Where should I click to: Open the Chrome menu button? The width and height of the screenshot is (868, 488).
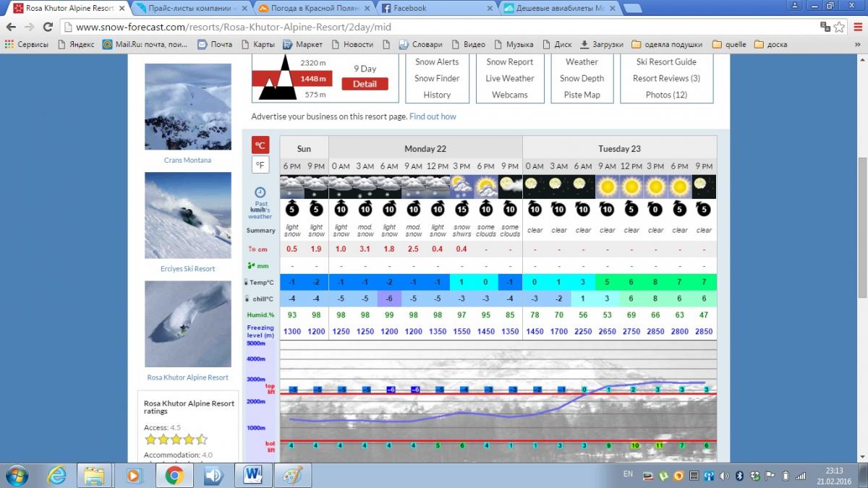(x=858, y=27)
